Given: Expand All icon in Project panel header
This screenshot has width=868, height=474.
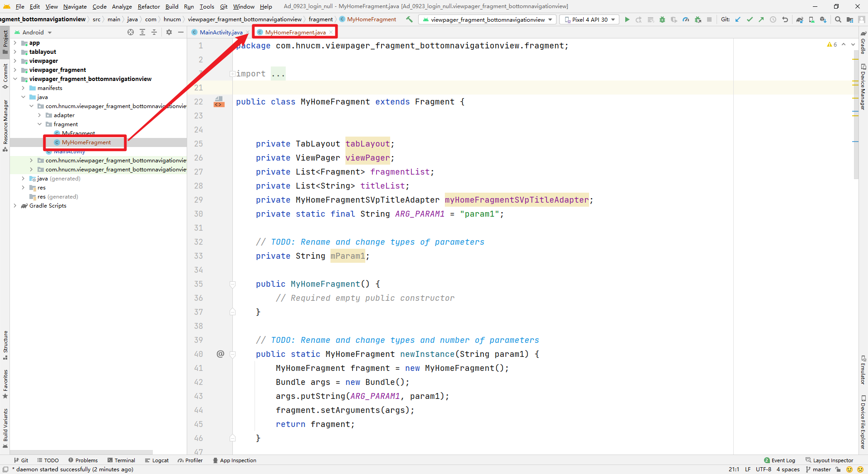Looking at the screenshot, I should pos(142,32).
